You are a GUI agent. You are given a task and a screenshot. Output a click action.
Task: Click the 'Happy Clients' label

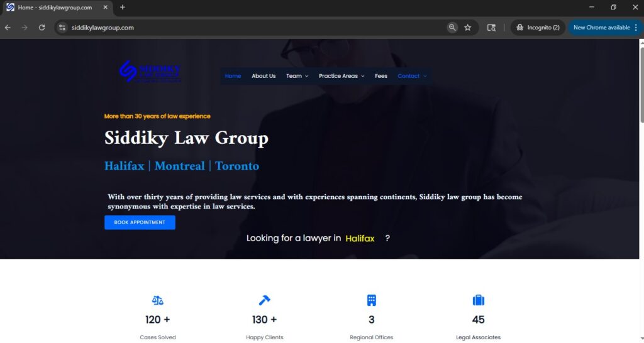click(x=265, y=337)
